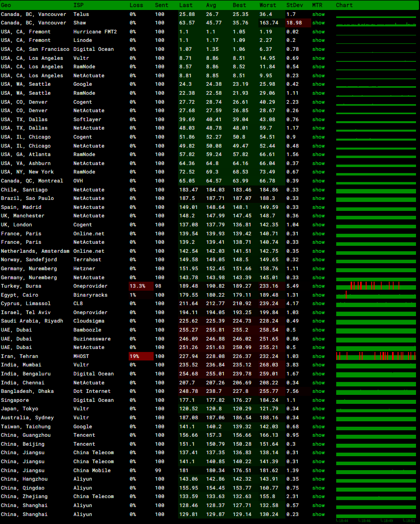Click the Iran Tehran latency chart
The height and width of the screenshot is (524, 420).
(376, 356)
